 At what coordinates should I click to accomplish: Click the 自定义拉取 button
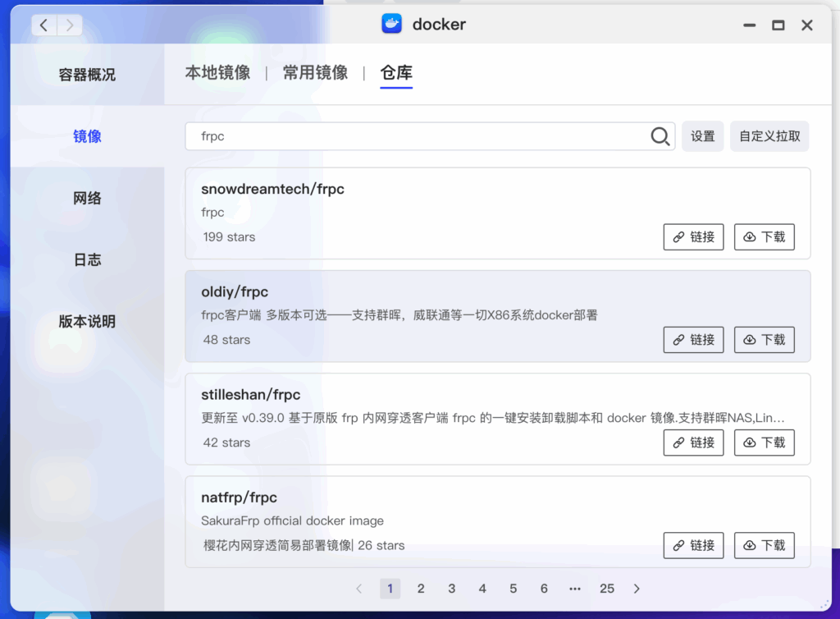pos(769,136)
